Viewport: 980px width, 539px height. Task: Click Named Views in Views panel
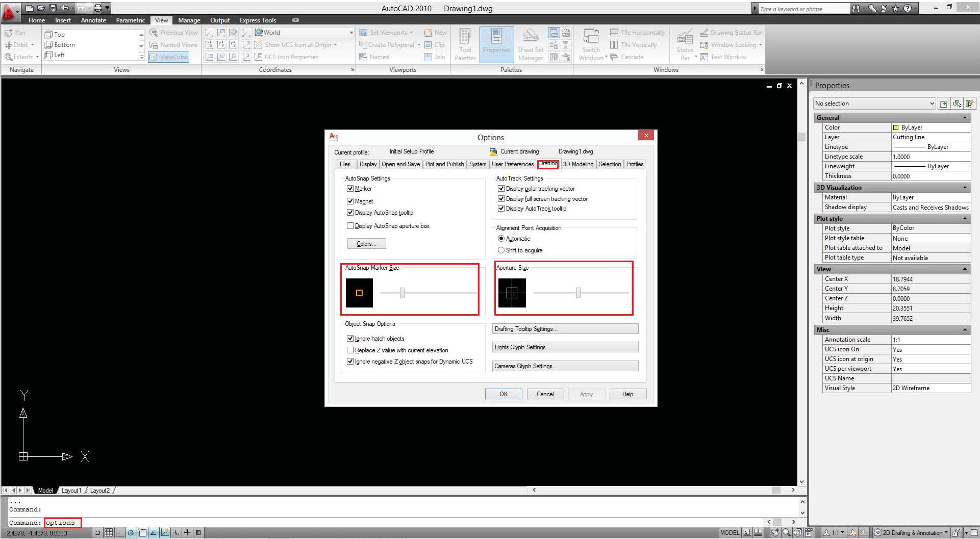click(x=173, y=45)
